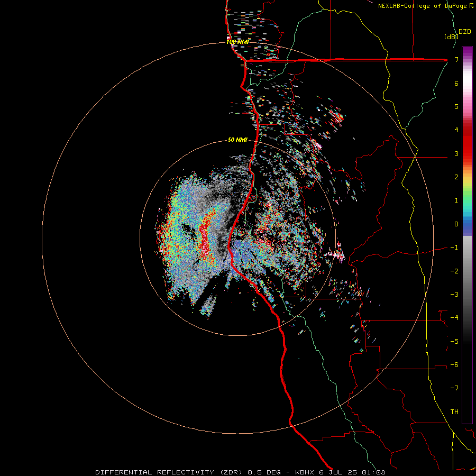Click the -3 value on the color scale
The height and width of the screenshot is (476, 476).
pos(454,294)
